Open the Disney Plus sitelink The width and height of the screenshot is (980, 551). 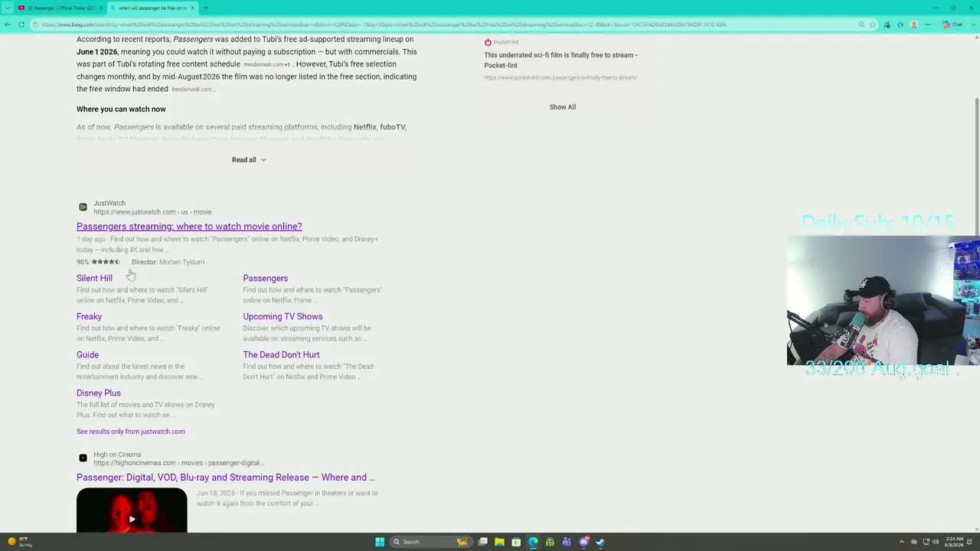pos(99,393)
